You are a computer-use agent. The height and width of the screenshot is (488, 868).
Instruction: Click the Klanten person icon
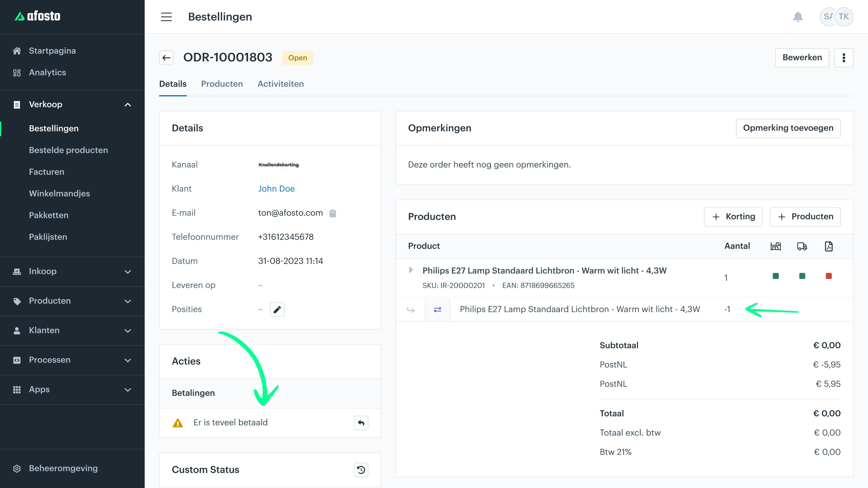(17, 331)
